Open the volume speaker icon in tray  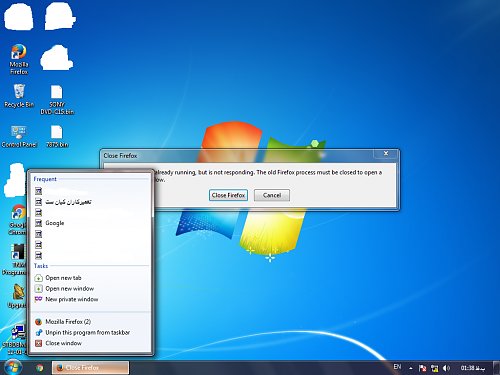[x=446, y=368]
